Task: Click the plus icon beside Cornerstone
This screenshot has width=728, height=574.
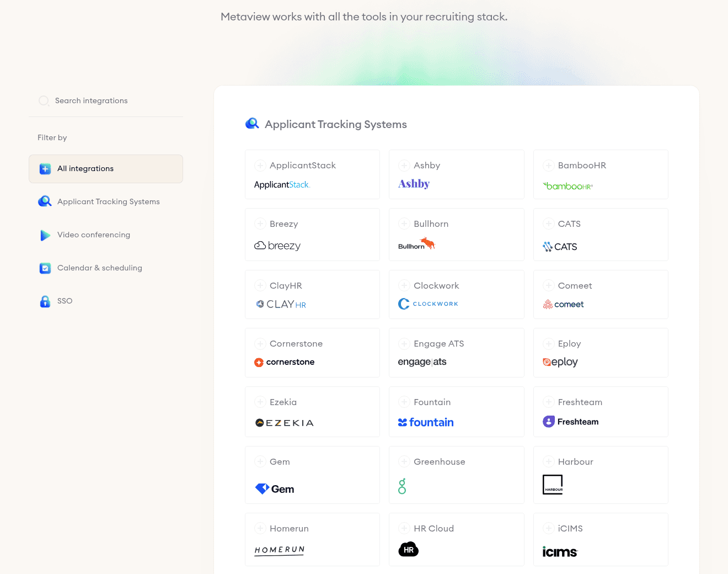Action: pos(260,344)
